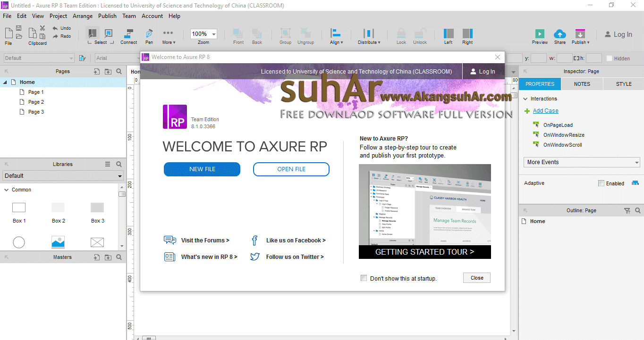
Task: Click the NEW FILE button
Action: tap(202, 169)
